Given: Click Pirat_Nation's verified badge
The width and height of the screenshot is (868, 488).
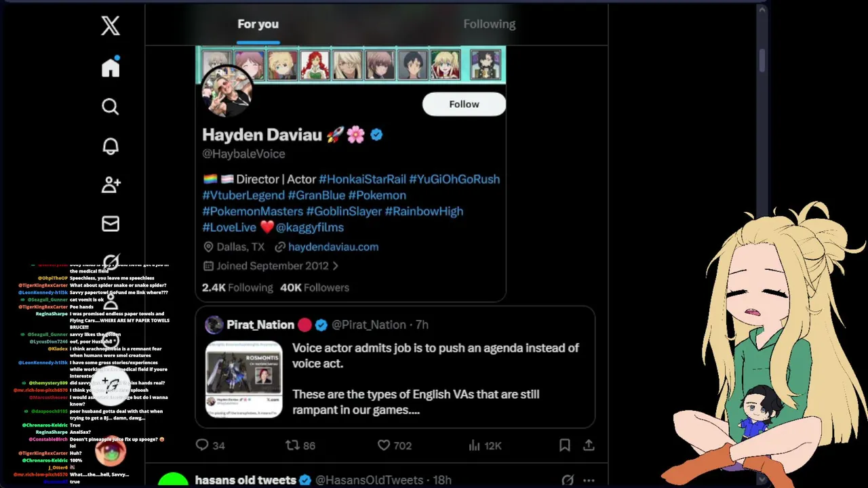Looking at the screenshot, I should [321, 325].
